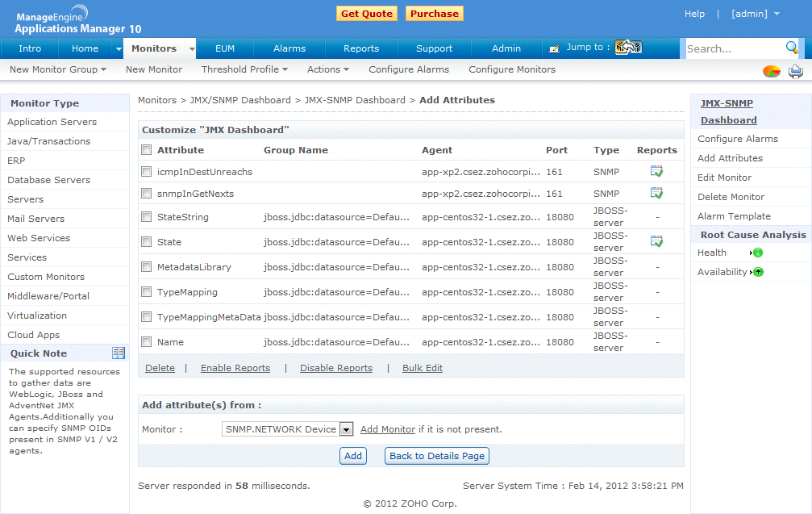Click the Delete link

(x=160, y=368)
